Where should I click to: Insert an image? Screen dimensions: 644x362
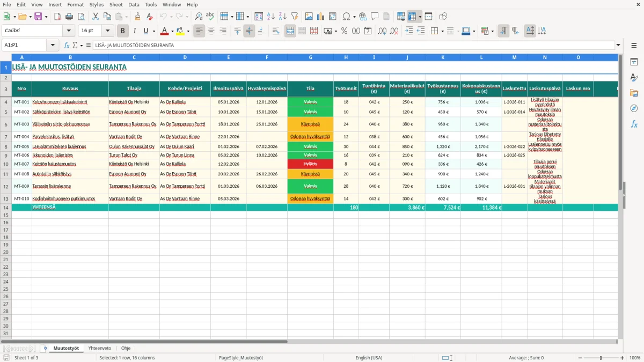pyautogui.click(x=309, y=17)
